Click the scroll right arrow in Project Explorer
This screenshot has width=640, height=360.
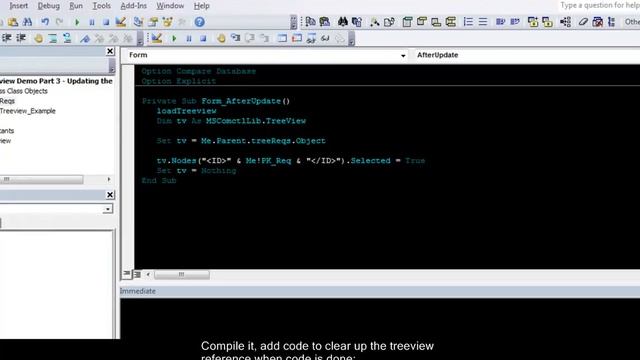click(109, 179)
